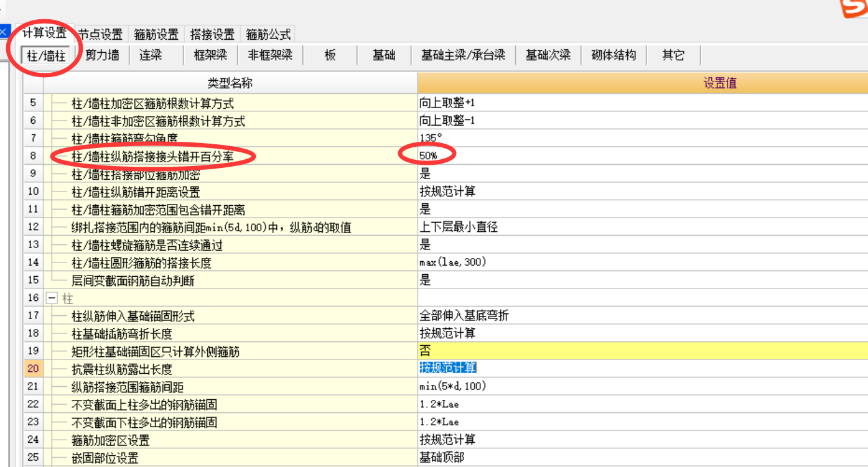Image resolution: width=868 pixels, height=467 pixels.
Task: Click row number 20 header cell
Action: pos(33,369)
